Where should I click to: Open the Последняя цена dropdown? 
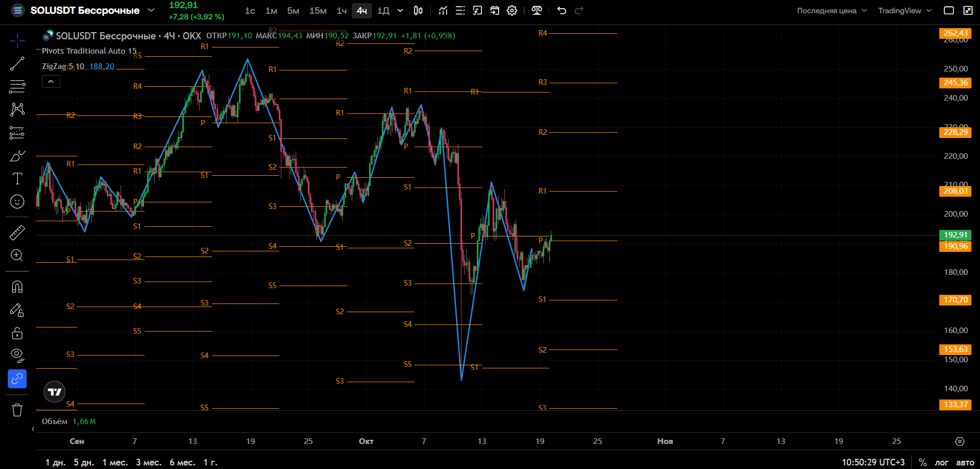832,11
